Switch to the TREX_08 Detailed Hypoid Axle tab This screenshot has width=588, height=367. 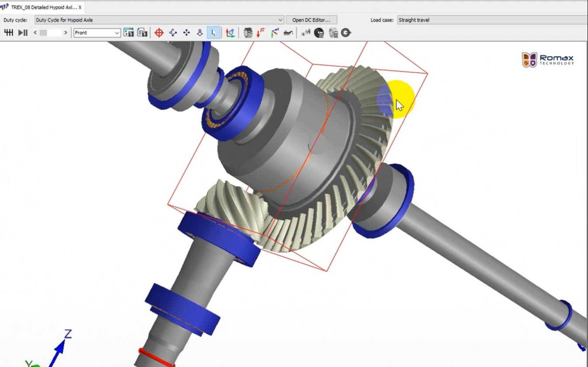(43, 7)
